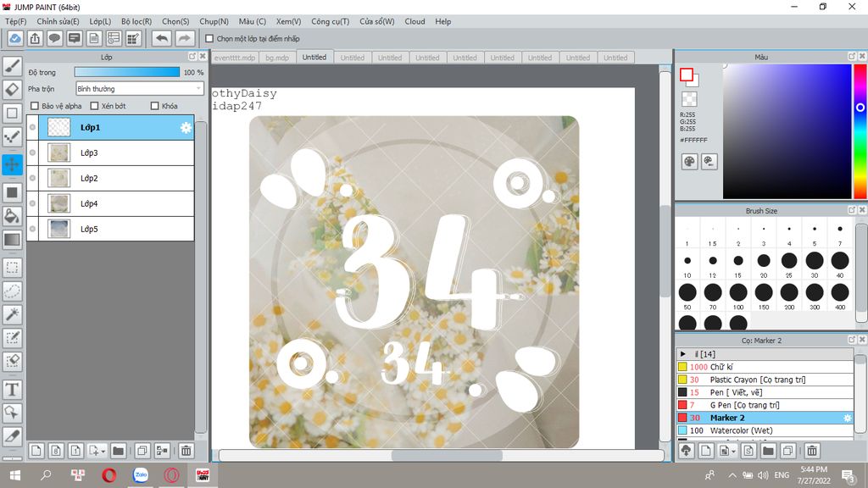Switch to the eventttt.mdp tab
Screen dimensions: 868x488
pyautogui.click(x=235, y=58)
